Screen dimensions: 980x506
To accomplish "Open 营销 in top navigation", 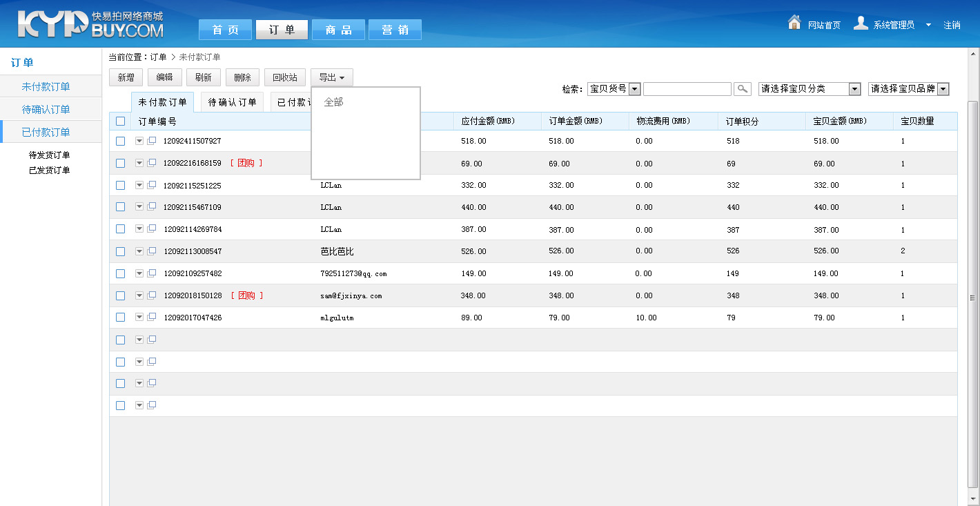I will pyautogui.click(x=395, y=30).
